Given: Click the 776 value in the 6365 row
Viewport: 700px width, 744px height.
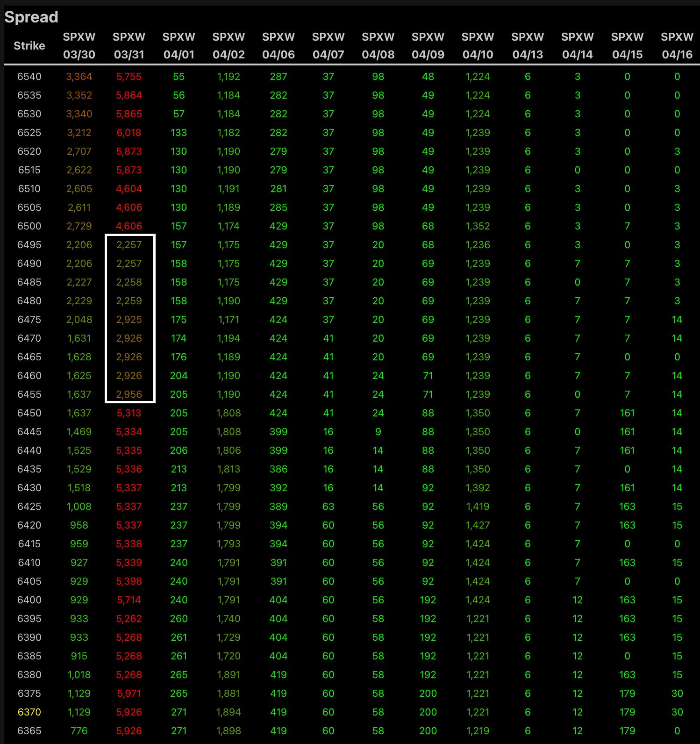Looking at the screenshot, I should point(79,731).
